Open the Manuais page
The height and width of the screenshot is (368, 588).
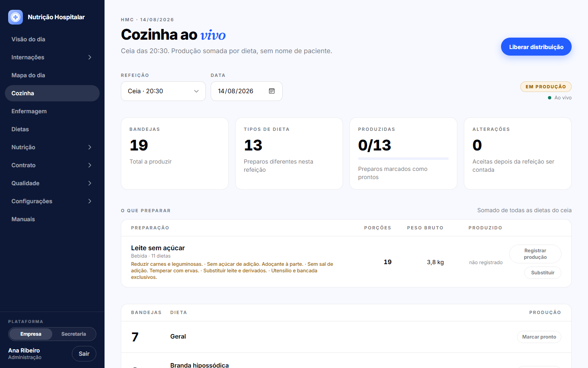52,219
